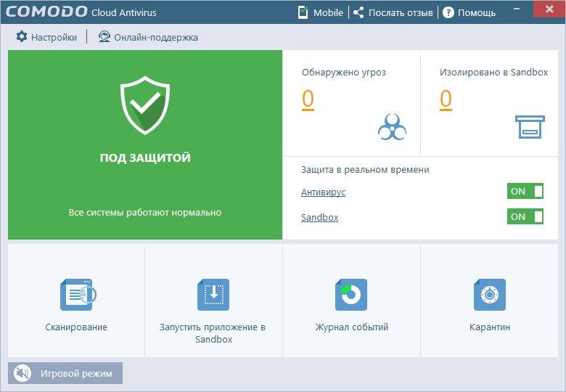Minimize the Comodo window
The height and width of the screenshot is (392, 566).
pos(517,9)
